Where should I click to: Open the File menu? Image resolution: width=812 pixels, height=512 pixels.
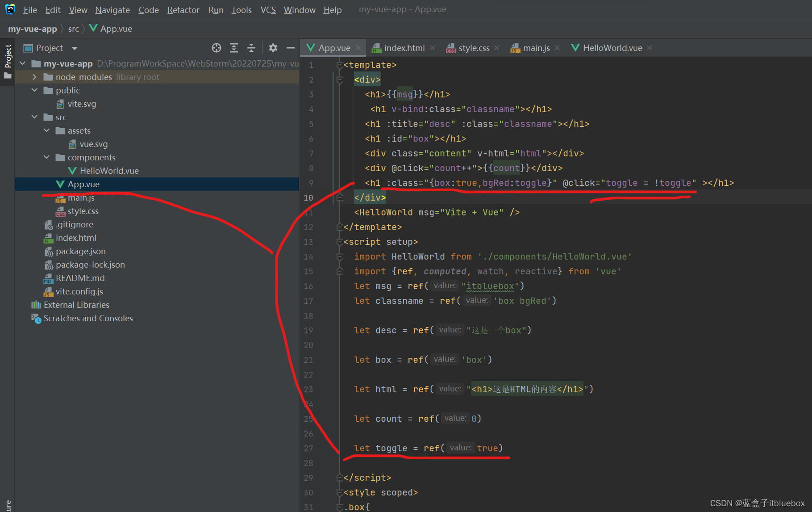tap(30, 10)
